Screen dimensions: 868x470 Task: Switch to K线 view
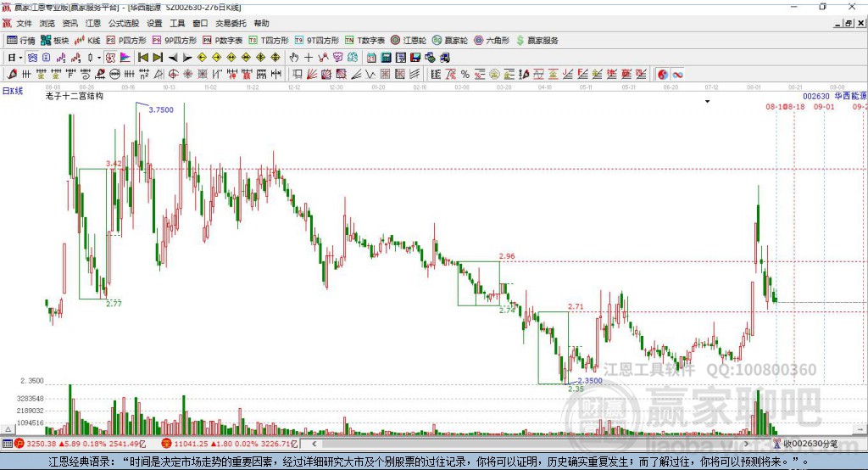pos(87,41)
